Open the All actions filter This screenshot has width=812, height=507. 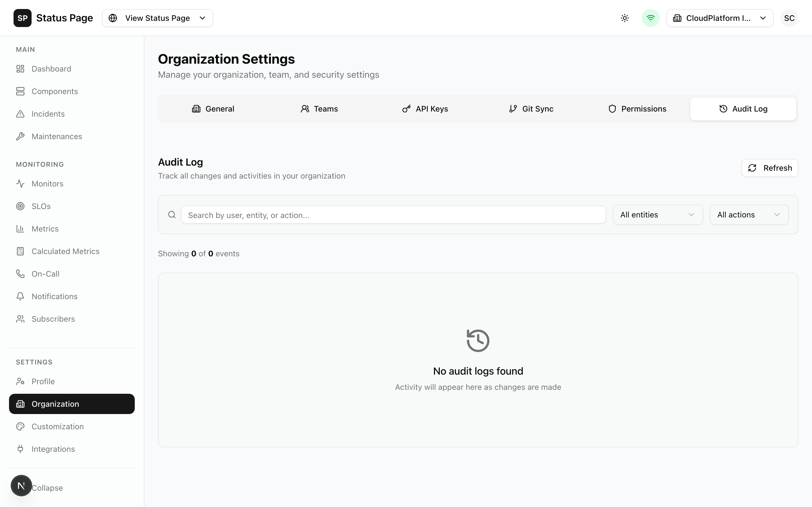pos(749,215)
